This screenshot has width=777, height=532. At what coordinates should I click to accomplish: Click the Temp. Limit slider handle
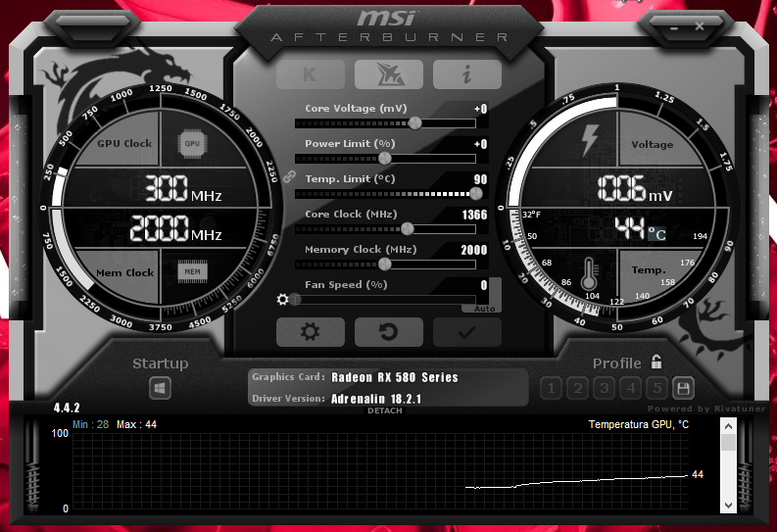(476, 194)
